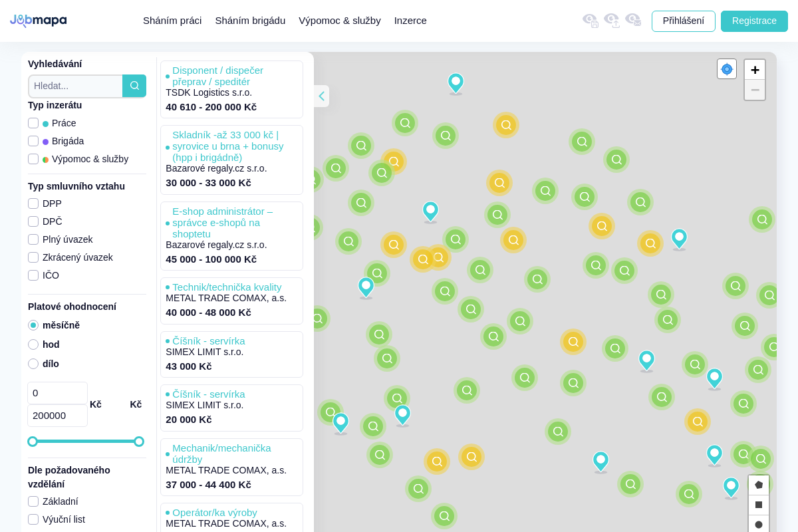Tick the Plný úvazek checkbox
Screen dimensions: 798x532
point(33,239)
